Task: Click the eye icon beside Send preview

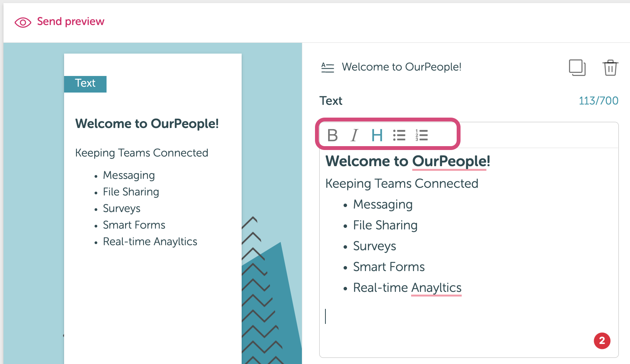Action: point(23,22)
